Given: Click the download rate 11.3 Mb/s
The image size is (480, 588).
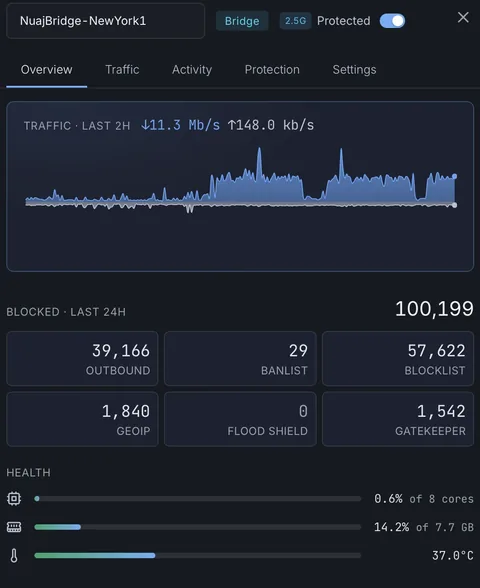Looking at the screenshot, I should (x=180, y=125).
